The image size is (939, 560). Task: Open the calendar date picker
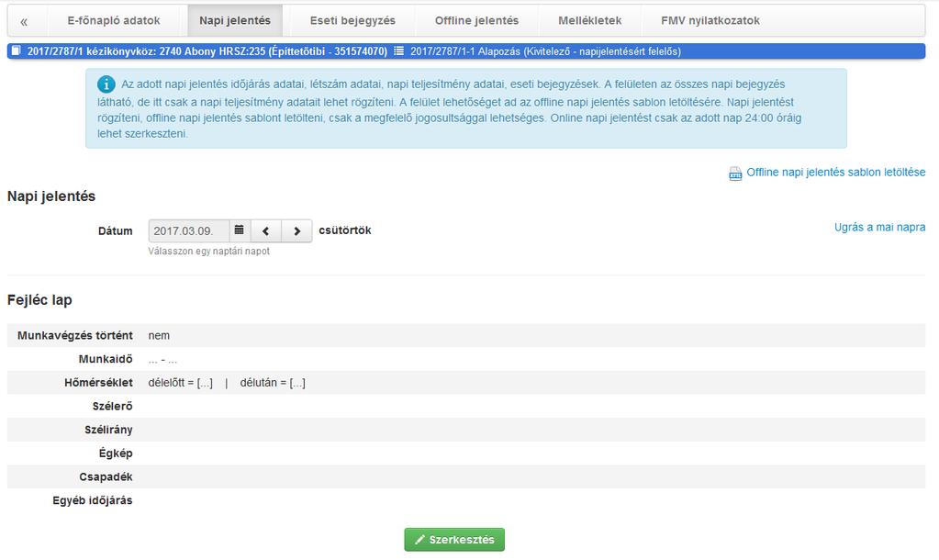coord(239,230)
